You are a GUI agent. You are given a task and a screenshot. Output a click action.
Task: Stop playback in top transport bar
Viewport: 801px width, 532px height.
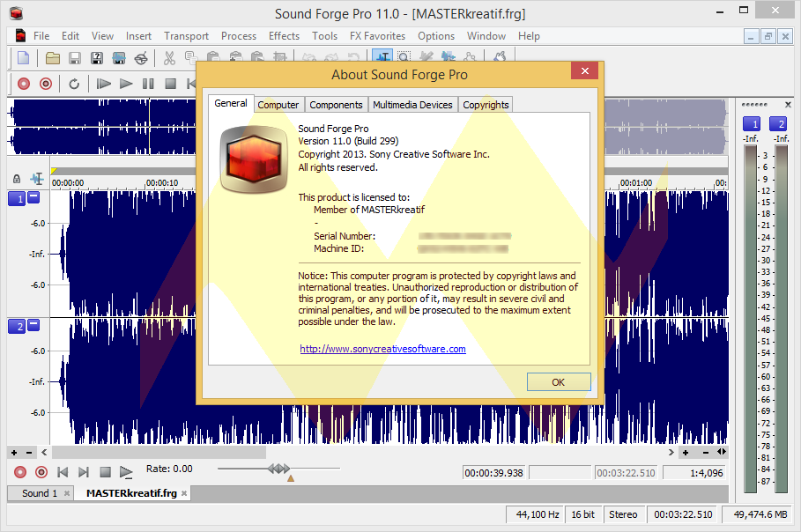click(x=171, y=84)
